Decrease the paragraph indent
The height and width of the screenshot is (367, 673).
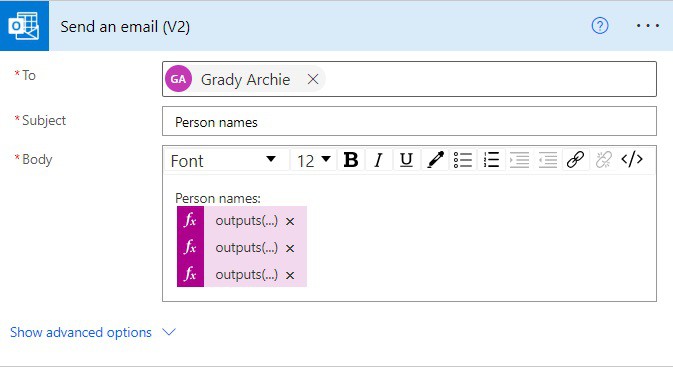(x=548, y=160)
